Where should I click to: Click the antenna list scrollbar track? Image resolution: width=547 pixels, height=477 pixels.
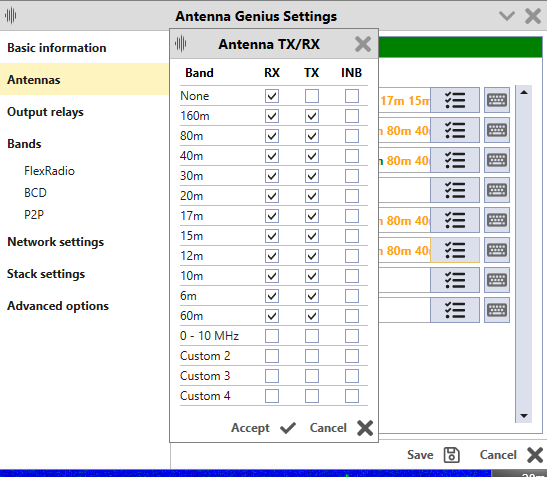coord(524,254)
